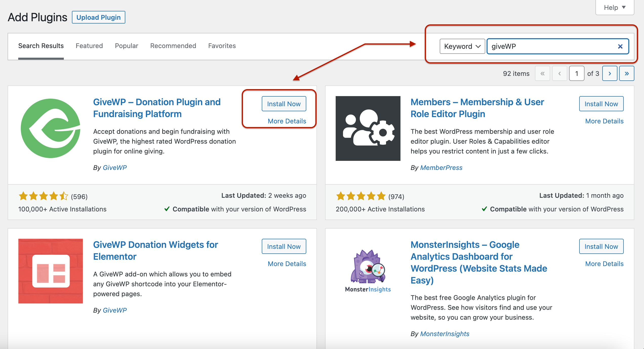644x349 pixels.
Task: Click the MonsterInsights author link
Action: pos(445,334)
